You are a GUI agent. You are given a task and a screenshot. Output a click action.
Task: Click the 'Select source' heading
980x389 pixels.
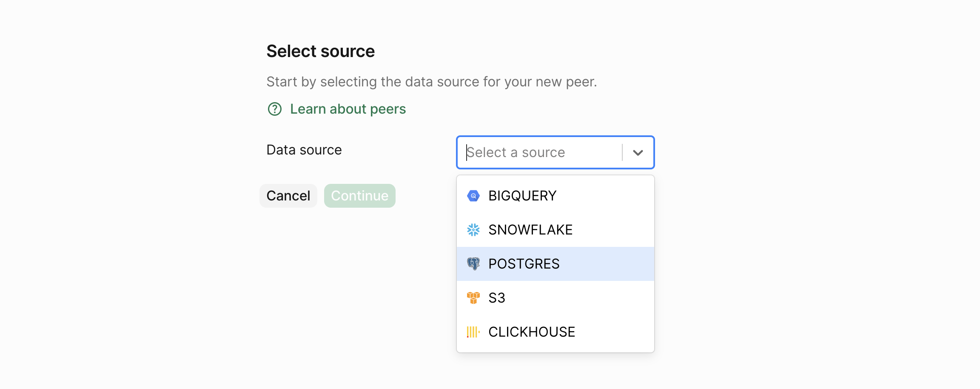point(321,51)
